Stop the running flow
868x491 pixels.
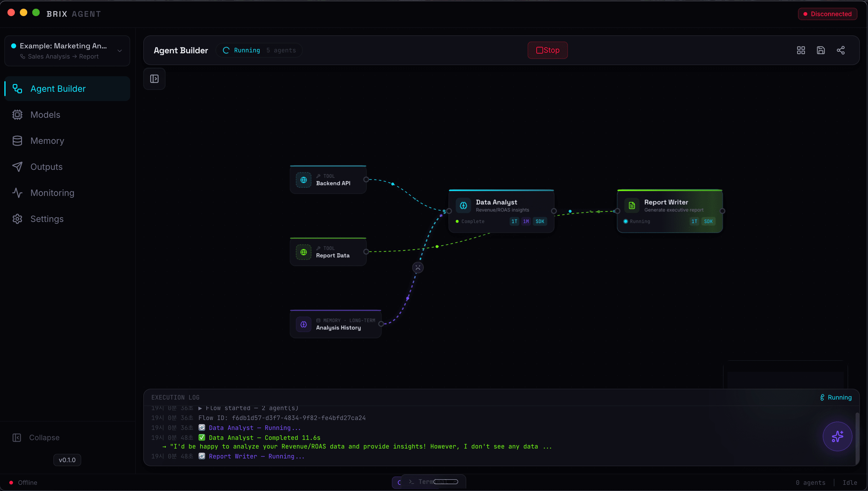point(547,50)
